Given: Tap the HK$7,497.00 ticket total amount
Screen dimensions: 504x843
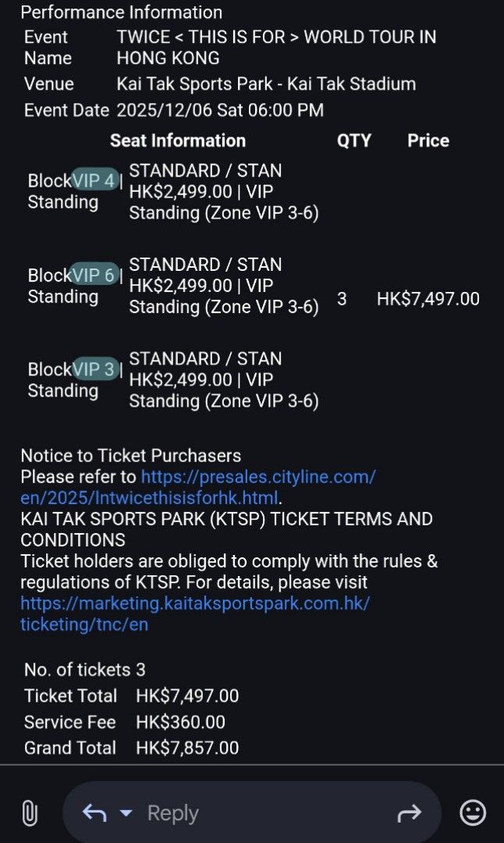Looking at the screenshot, I should 187,695.
